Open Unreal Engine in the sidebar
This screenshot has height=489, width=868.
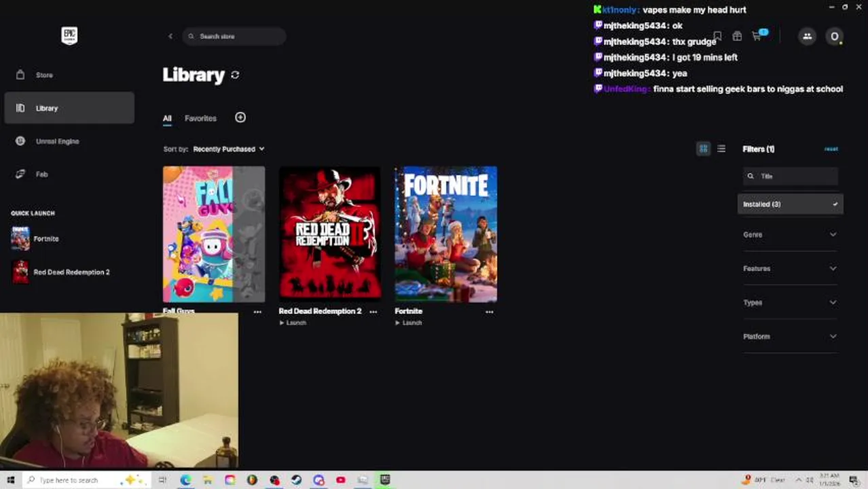pyautogui.click(x=69, y=141)
